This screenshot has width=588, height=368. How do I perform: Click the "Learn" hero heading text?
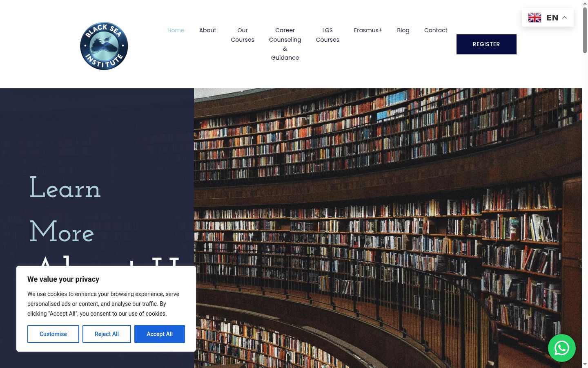tap(65, 188)
